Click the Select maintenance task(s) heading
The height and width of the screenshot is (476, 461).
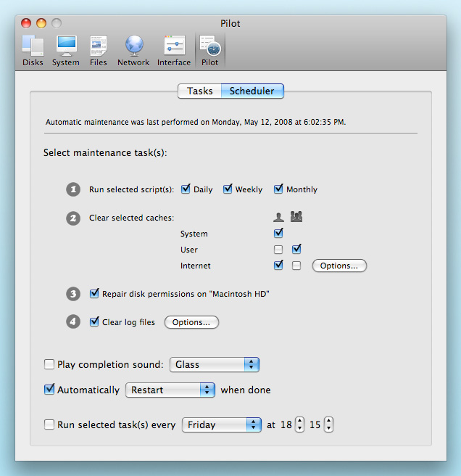point(105,152)
